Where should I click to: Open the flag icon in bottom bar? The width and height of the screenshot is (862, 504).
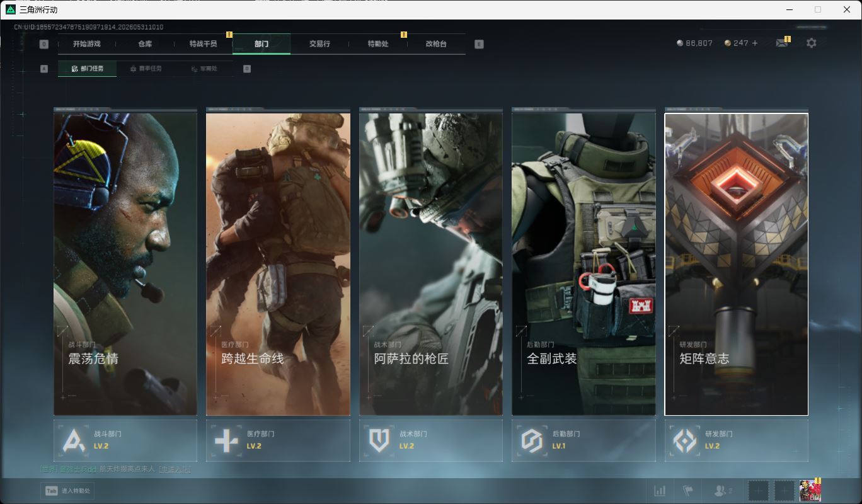(x=687, y=491)
